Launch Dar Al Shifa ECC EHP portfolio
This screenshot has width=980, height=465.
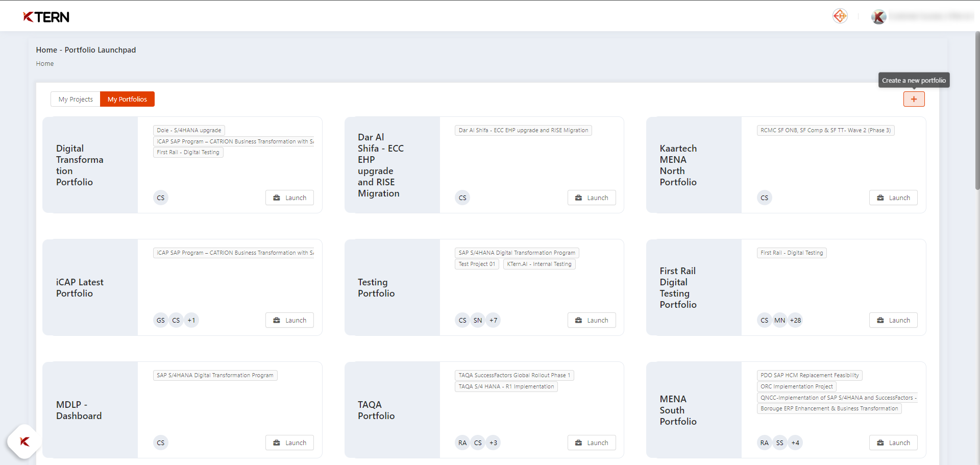(x=592, y=198)
